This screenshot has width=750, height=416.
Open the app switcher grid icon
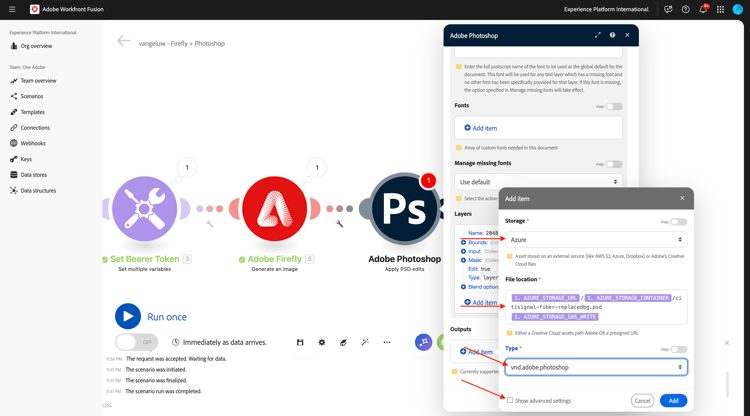[720, 9]
